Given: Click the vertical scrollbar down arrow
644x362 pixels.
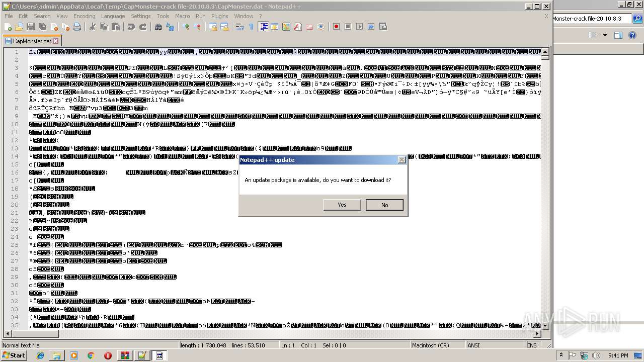Looking at the screenshot, I should (545, 326).
